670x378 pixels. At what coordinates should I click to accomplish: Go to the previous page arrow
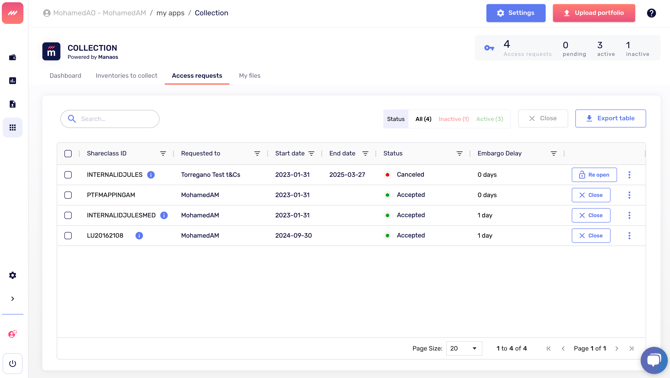(x=563, y=349)
